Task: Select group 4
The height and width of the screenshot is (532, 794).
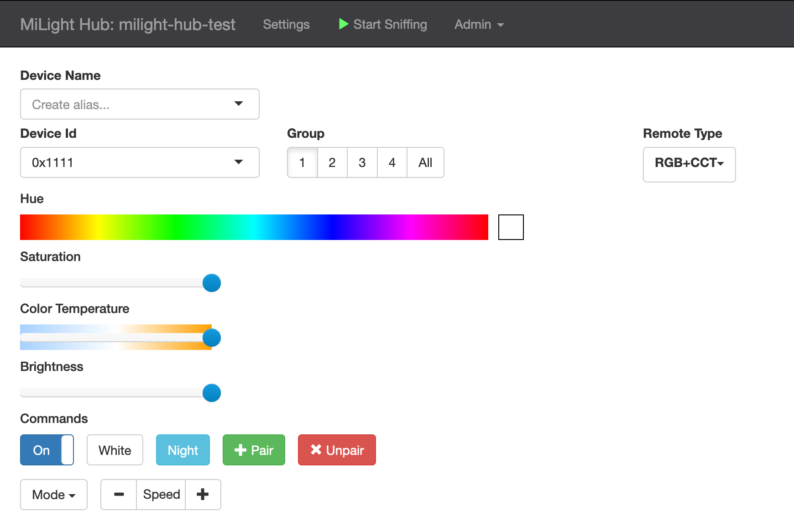Action: [x=392, y=162]
